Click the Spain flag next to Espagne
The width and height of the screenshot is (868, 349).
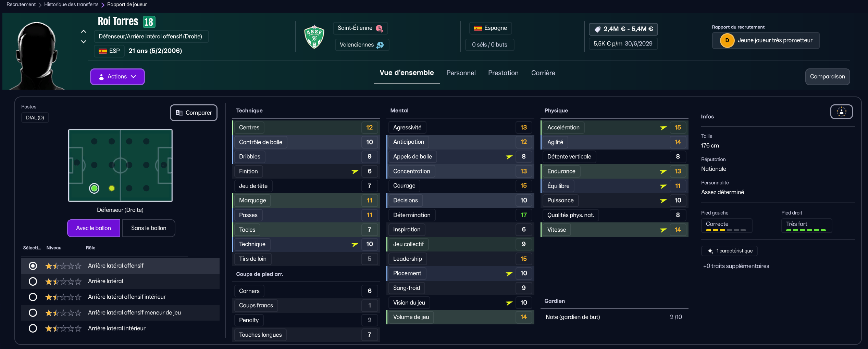click(478, 28)
